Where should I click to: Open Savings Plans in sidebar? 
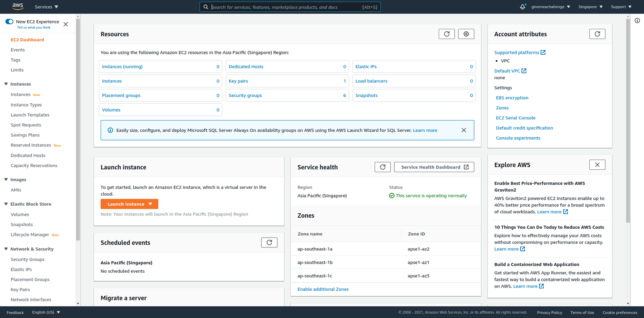[x=25, y=135]
